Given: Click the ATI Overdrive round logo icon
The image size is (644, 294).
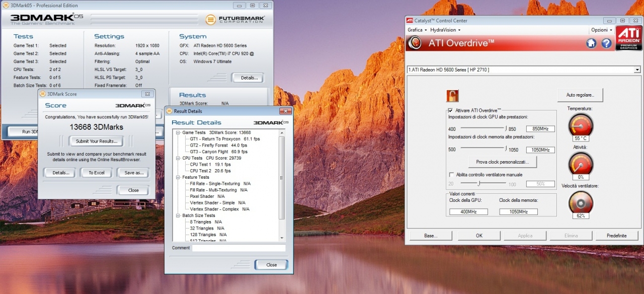Looking at the screenshot, I should [x=415, y=43].
